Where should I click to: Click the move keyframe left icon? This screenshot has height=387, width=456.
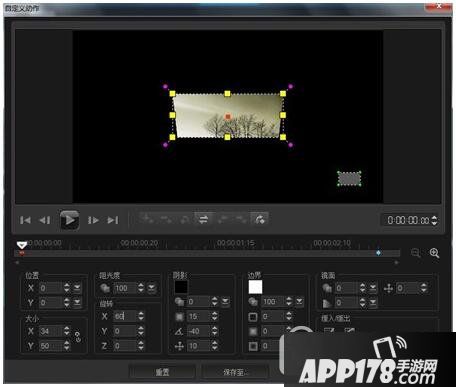(223, 219)
